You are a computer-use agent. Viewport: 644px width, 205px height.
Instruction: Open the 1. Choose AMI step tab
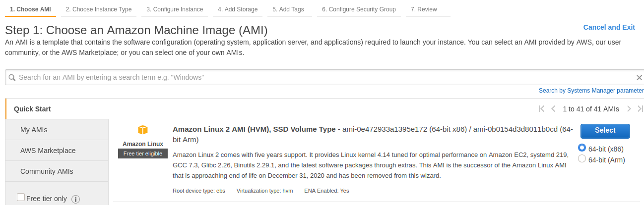30,9
